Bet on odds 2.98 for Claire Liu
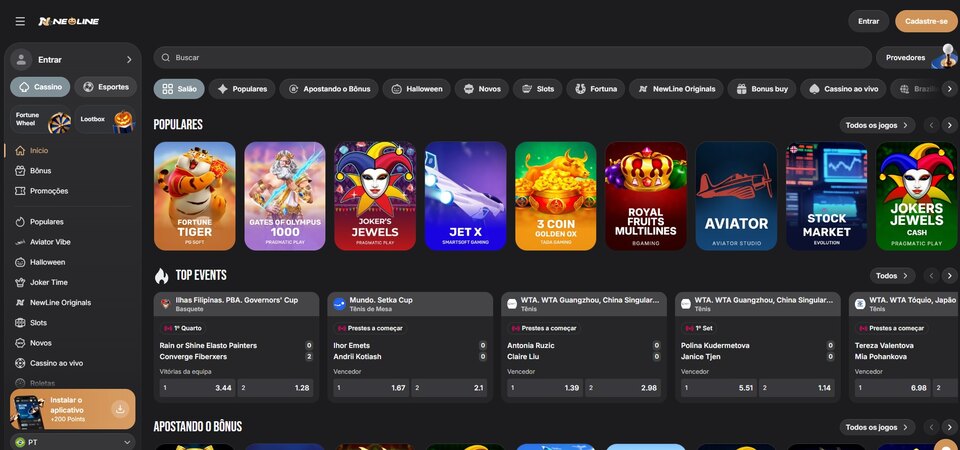The width and height of the screenshot is (960, 450). pos(623,388)
